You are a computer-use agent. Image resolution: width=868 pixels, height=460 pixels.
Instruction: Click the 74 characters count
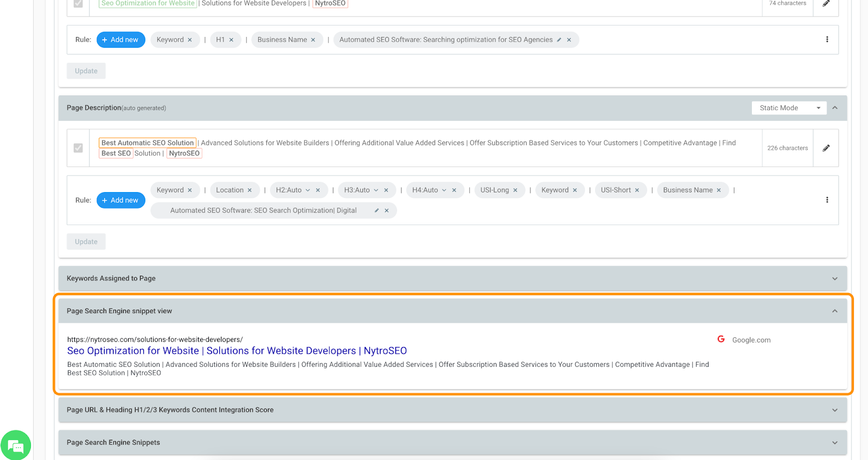tap(788, 3)
